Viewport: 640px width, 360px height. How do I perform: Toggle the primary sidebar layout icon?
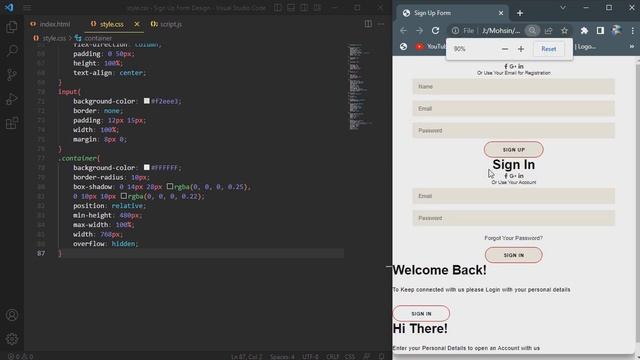click(x=278, y=7)
